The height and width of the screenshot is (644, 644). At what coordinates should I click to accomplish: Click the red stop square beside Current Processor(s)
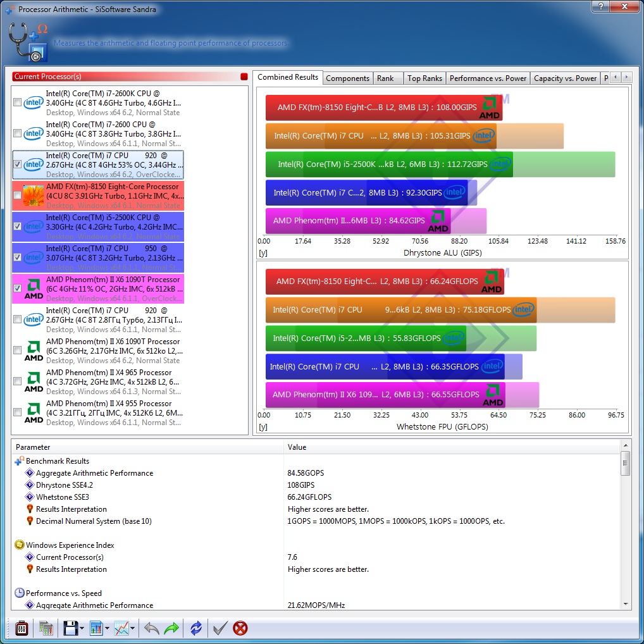(244, 77)
